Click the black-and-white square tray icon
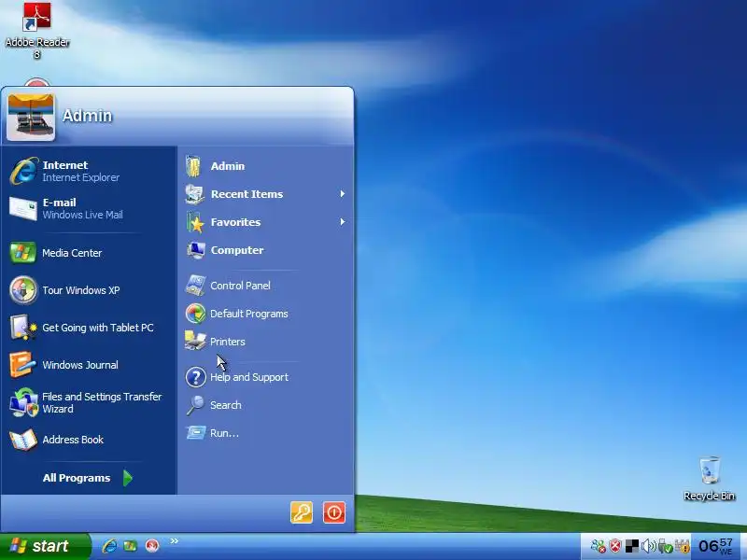Viewport: 747px width, 560px height. point(632,546)
